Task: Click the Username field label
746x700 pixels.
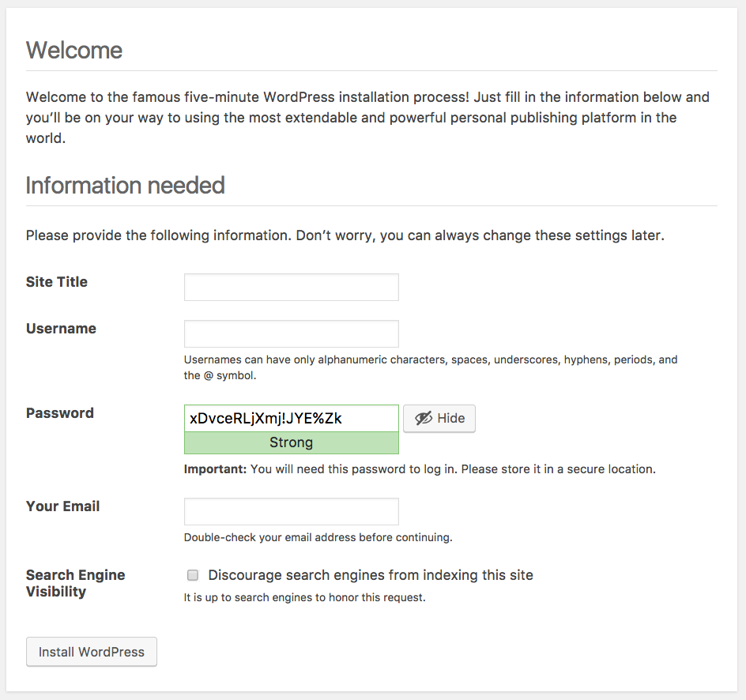Action: 61,329
